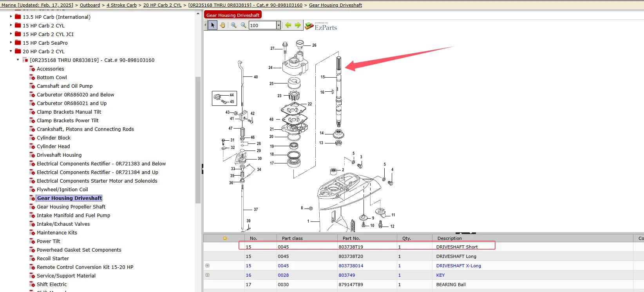The height and width of the screenshot is (292, 644).
Task: Click the catalog icon beside 0R235168 THRU 0R833819
Action: tap(25, 60)
